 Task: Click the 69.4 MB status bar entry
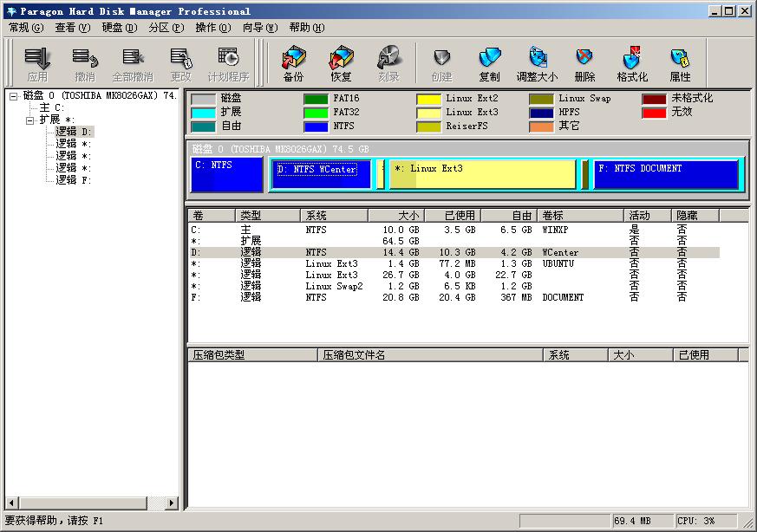(x=642, y=521)
